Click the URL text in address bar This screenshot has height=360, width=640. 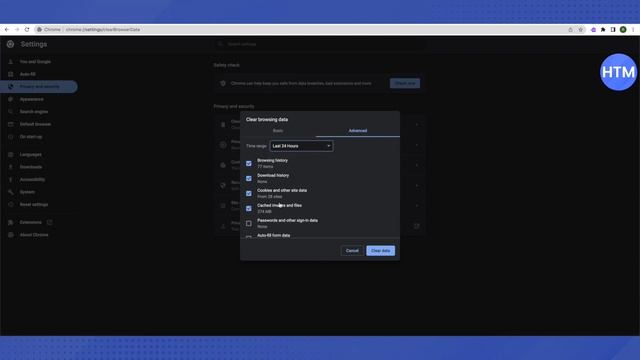pos(103,29)
